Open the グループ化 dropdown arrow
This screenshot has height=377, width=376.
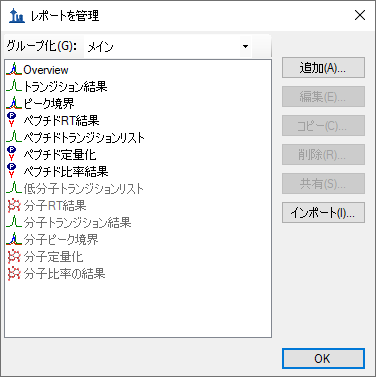click(245, 46)
